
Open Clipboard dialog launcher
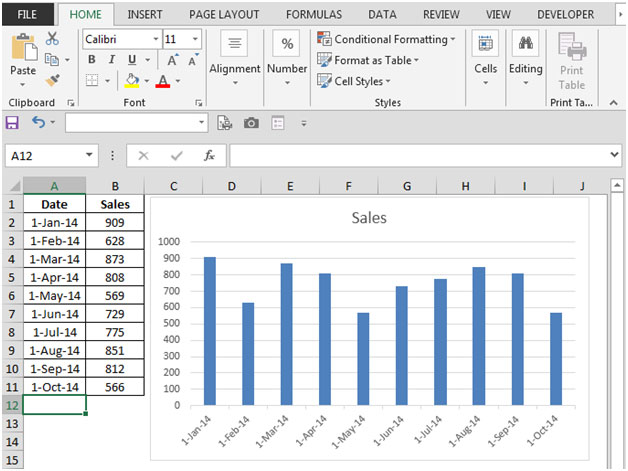click(71, 103)
